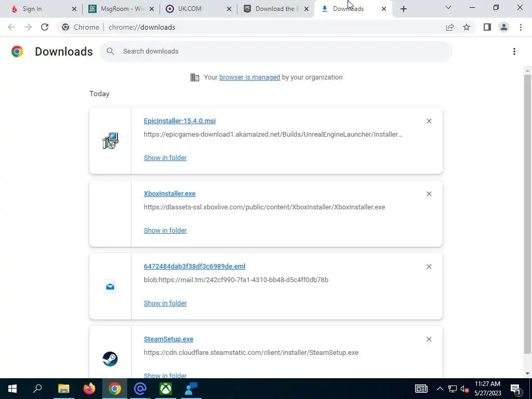Open Chrome main menu three dots

click(521, 27)
